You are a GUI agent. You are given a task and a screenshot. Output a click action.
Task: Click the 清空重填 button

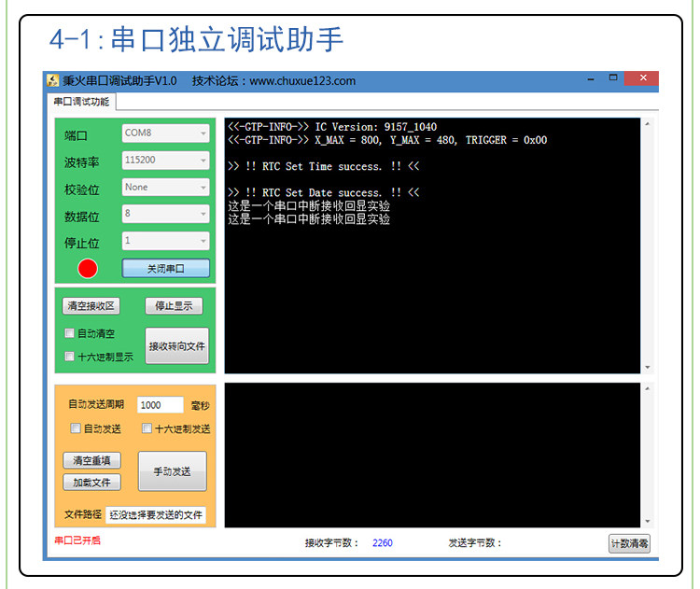(91, 460)
